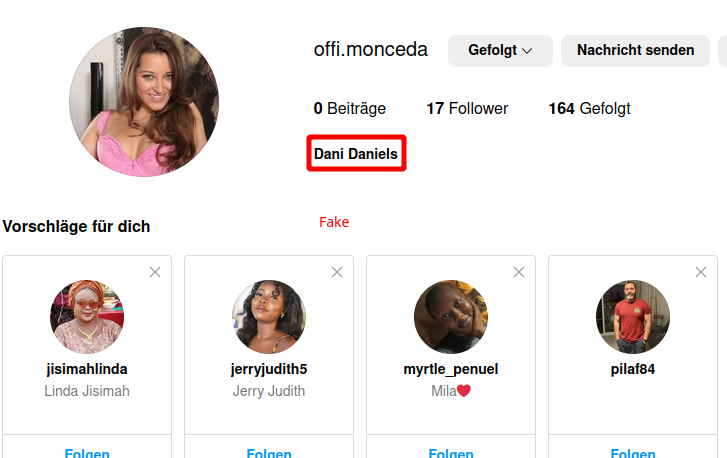Screen dimensions: 727x458
Task: Open the offi.monceda profile picture
Action: [x=144, y=102]
